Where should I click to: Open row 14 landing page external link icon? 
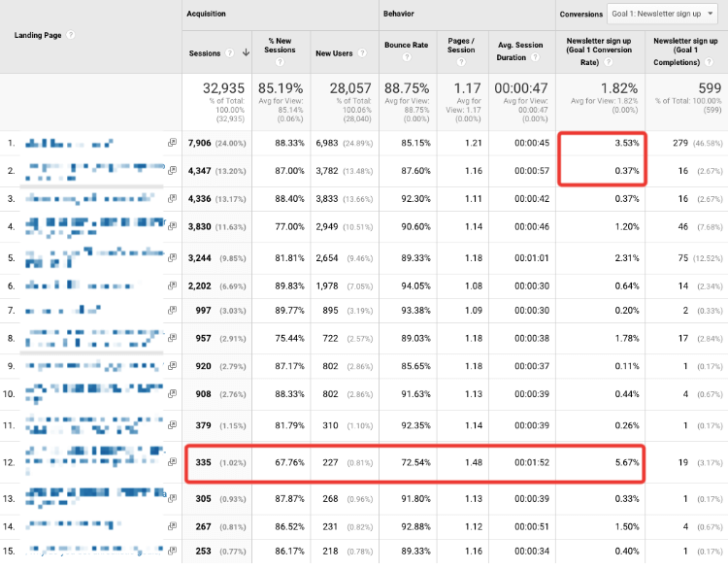172,526
